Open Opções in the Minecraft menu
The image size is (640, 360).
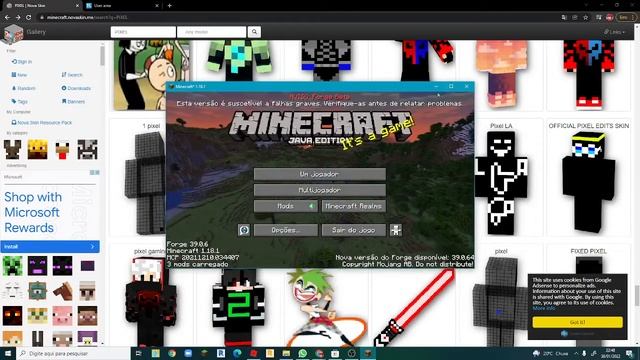click(286, 230)
